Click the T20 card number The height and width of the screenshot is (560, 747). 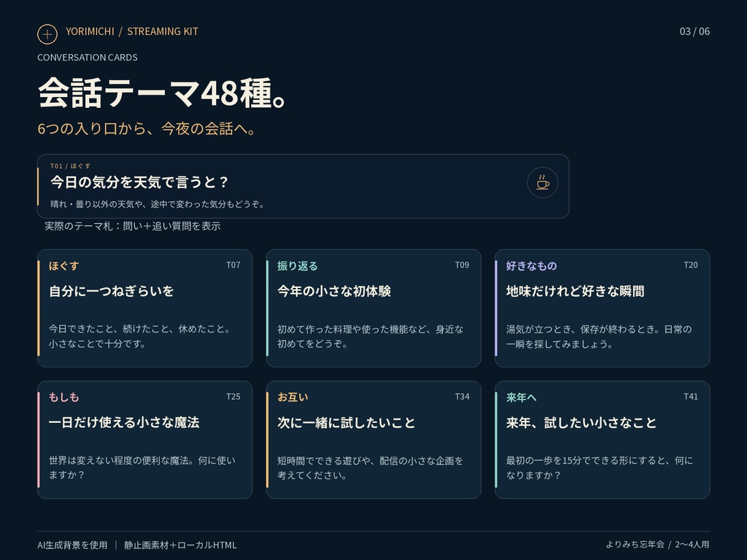click(x=691, y=265)
